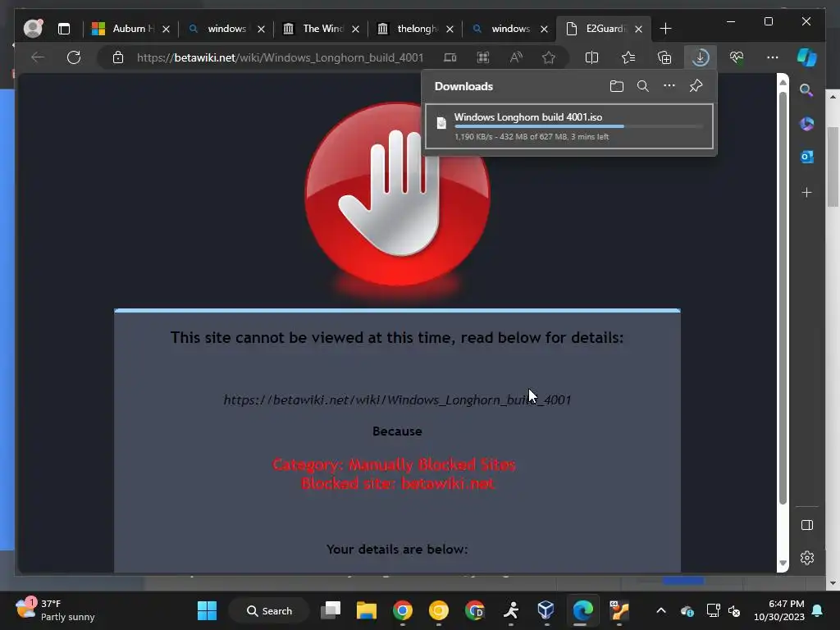The image size is (840, 630).
Task: Pin the Downloads panel
Action: coord(696,85)
